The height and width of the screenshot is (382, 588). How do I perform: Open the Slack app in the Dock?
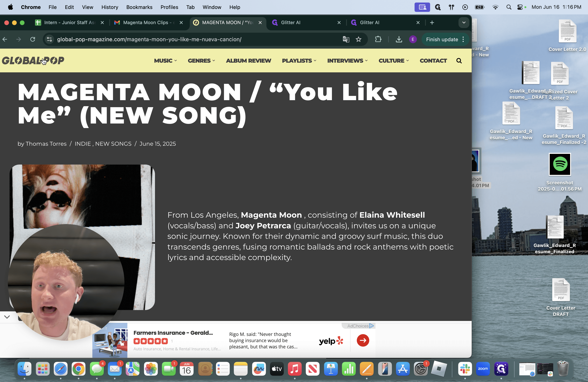click(x=465, y=369)
